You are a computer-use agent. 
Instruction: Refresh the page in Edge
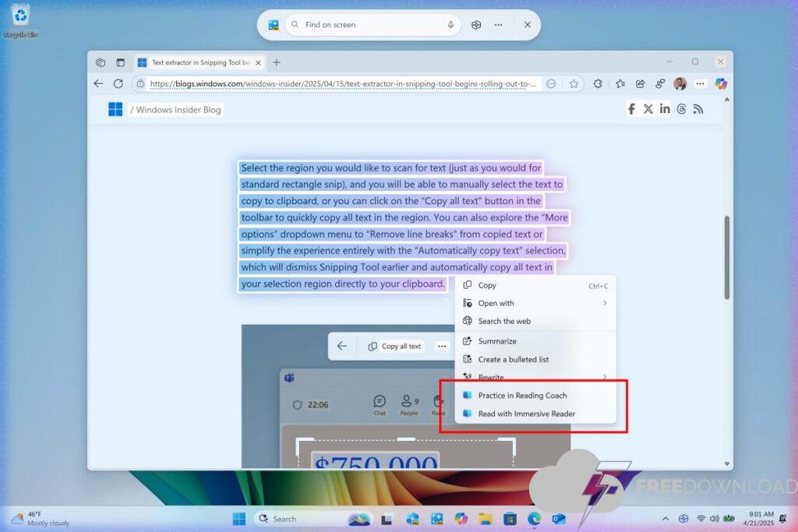(x=118, y=83)
